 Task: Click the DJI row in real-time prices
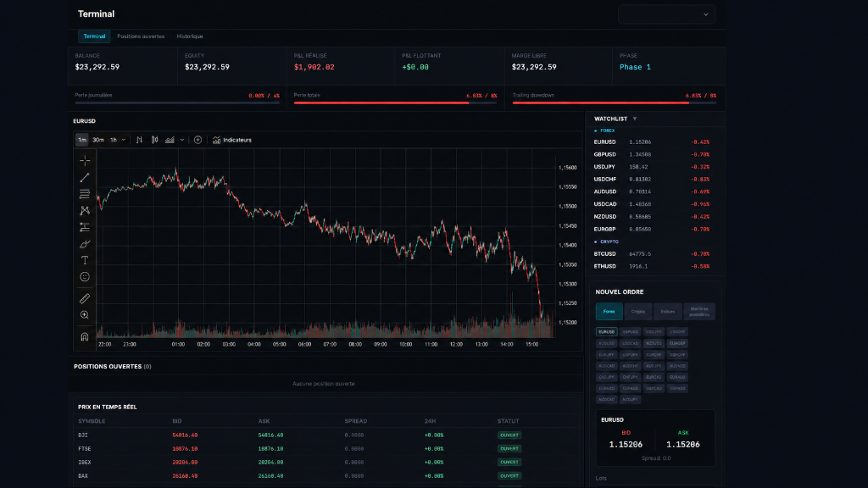[x=326, y=435]
